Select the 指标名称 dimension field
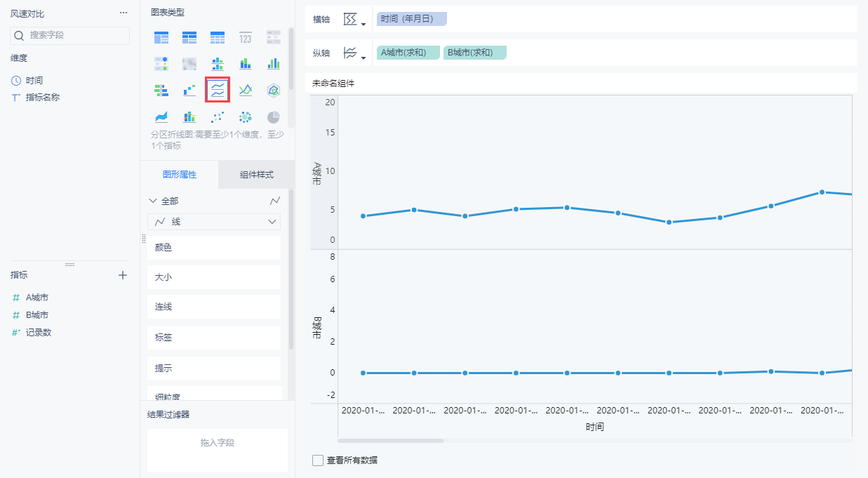Viewport: 868px width, 478px height. [x=42, y=98]
